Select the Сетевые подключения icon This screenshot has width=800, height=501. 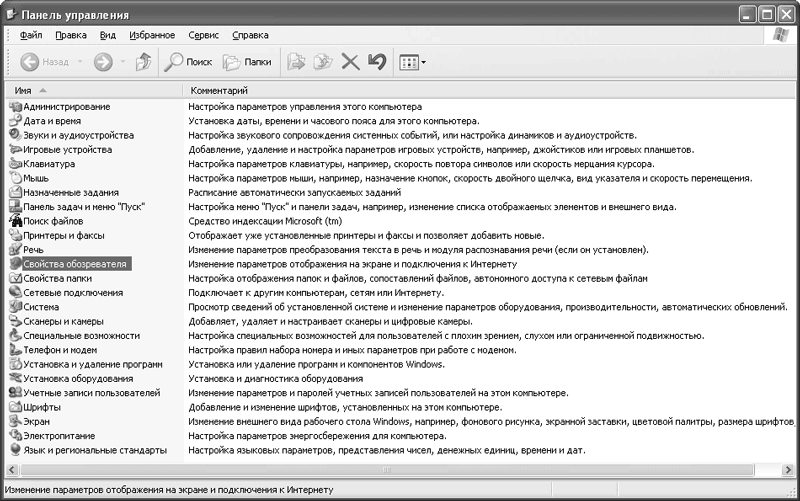coord(15,292)
